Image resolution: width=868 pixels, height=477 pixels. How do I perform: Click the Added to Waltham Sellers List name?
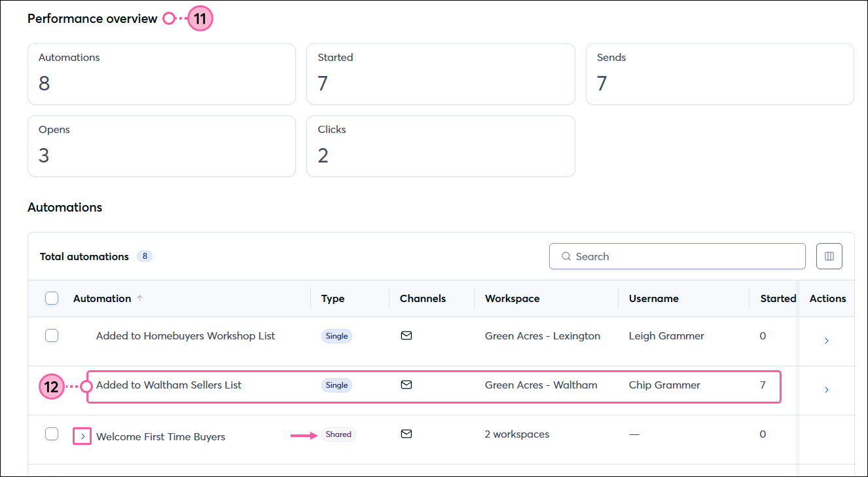(169, 385)
